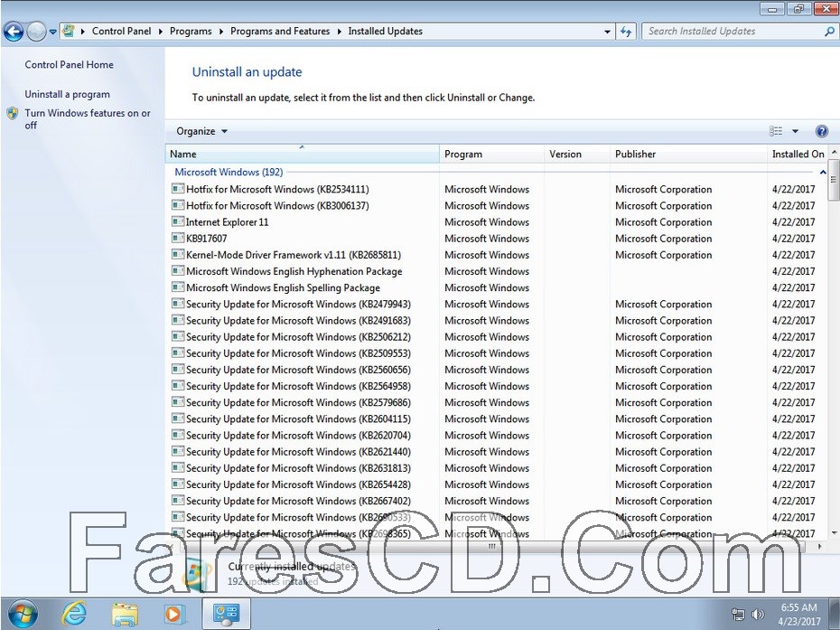Click the horizontal scrollbar right arrow
The width and height of the screenshot is (840, 630).
click(x=819, y=546)
